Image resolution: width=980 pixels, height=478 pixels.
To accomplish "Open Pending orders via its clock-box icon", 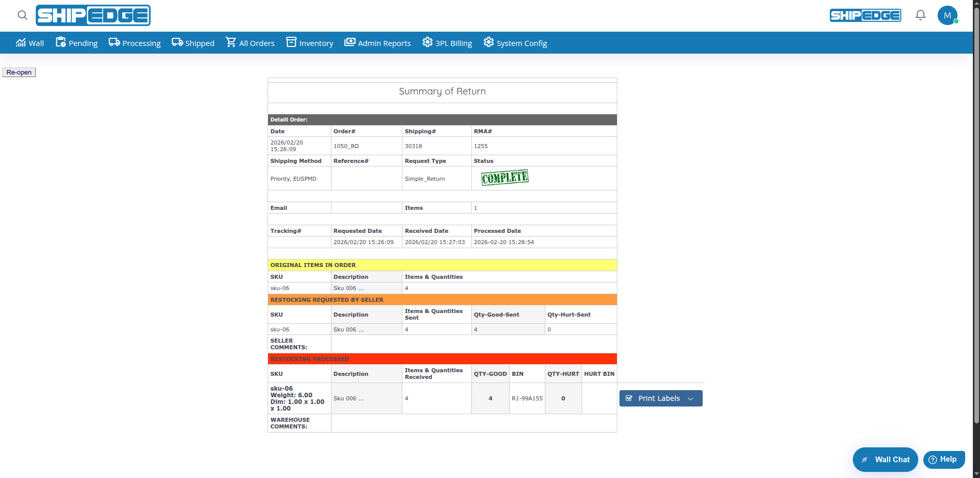I will pos(60,42).
